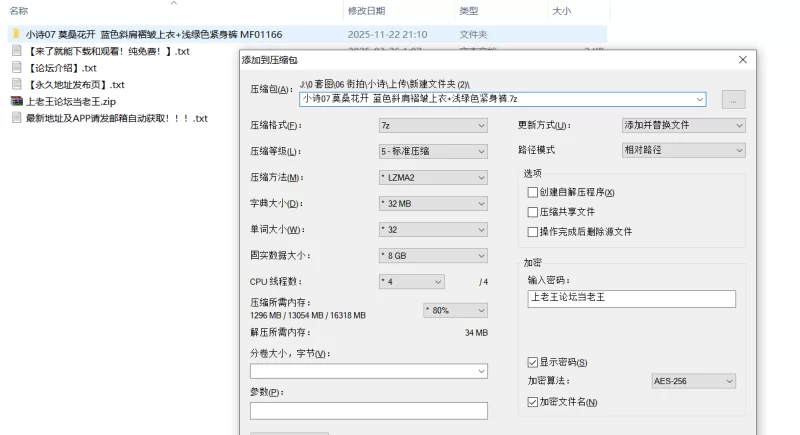Click 输入密码 password field
This screenshot has width=800, height=435.
coord(632,299)
